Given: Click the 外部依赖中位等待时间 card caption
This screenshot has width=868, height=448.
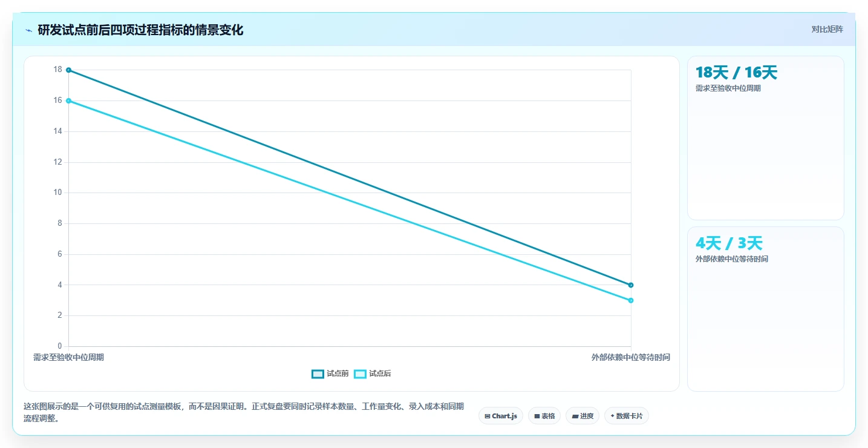Looking at the screenshot, I should point(732,259).
